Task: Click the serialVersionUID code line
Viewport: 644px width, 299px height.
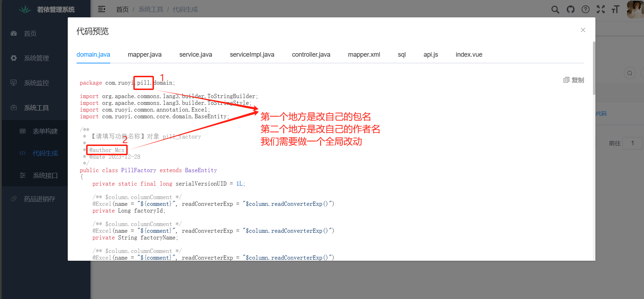Action: coord(169,184)
